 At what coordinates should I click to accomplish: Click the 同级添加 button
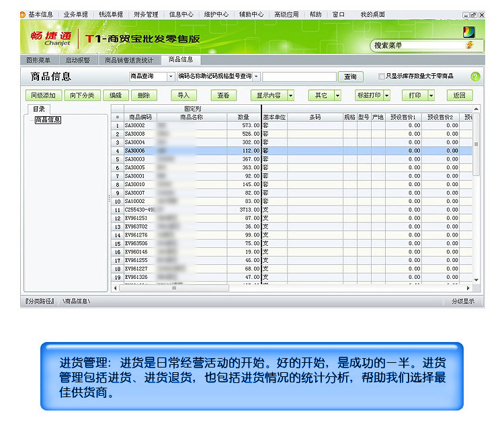pyautogui.click(x=44, y=95)
